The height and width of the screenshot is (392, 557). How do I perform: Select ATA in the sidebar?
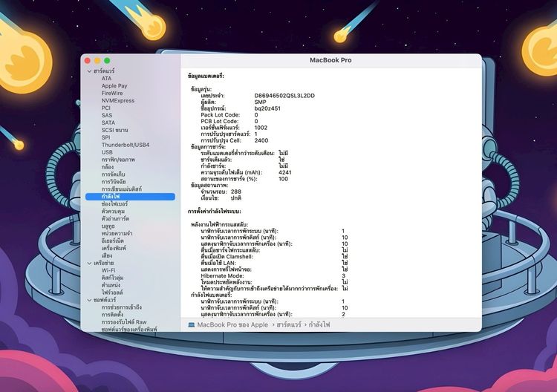(106, 79)
